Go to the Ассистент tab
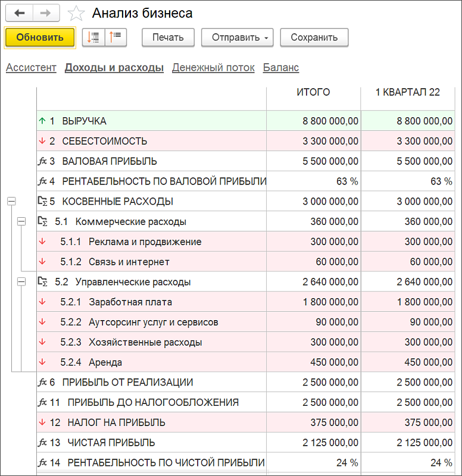This screenshot has height=476, width=462. click(x=31, y=68)
